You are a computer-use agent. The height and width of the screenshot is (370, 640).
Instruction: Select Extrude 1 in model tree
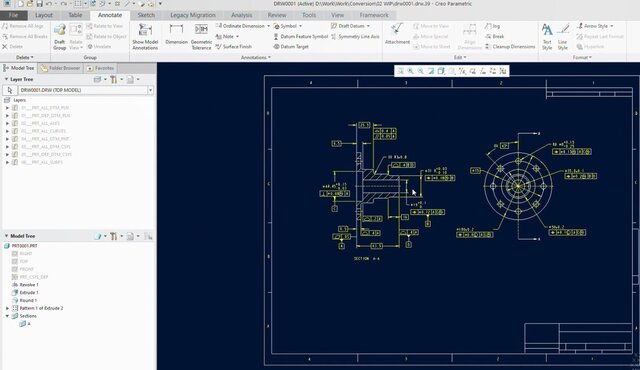pos(25,292)
